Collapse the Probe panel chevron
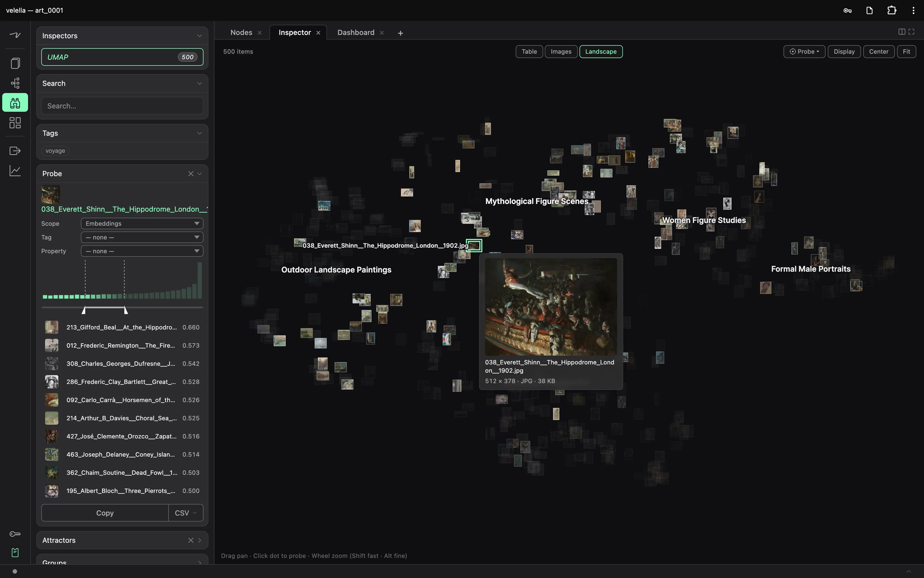Screen dimensions: 924x578 [199, 174]
